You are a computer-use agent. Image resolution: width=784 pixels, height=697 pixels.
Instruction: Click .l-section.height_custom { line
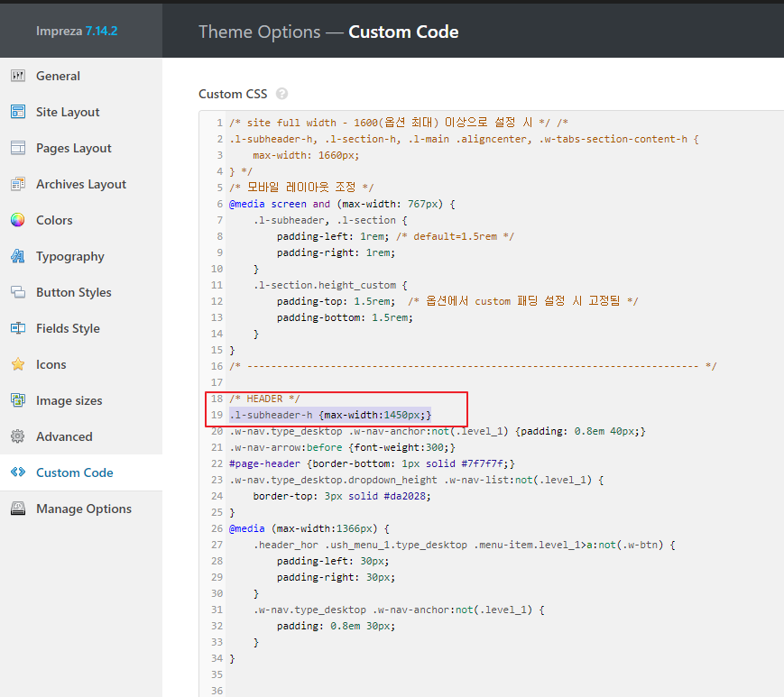coord(330,285)
